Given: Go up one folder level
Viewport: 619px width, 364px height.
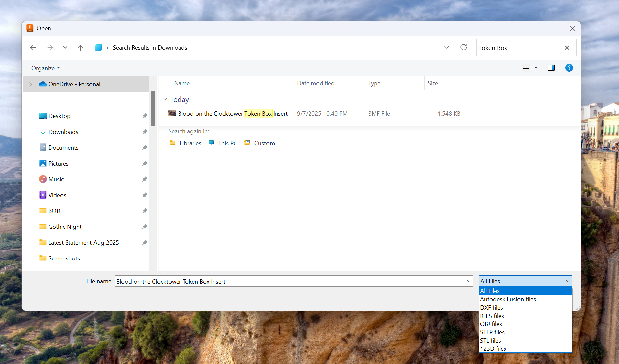Looking at the screenshot, I should click(81, 48).
